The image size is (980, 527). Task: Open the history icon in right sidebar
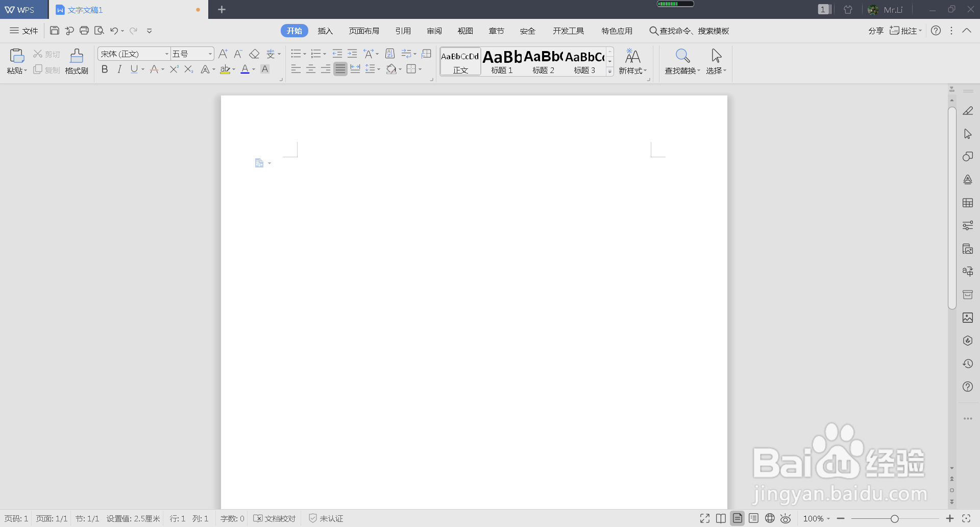[968, 364]
